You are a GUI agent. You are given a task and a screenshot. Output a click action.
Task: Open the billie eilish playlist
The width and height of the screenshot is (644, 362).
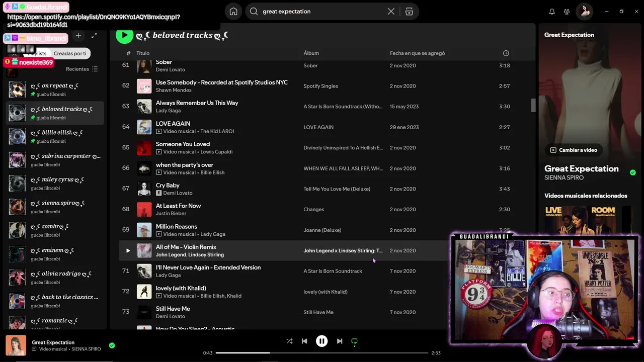tap(55, 137)
